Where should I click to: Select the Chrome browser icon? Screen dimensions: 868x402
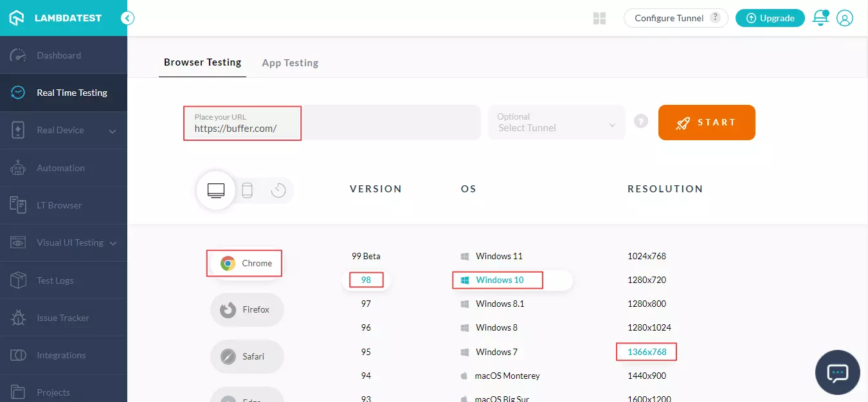click(x=228, y=263)
